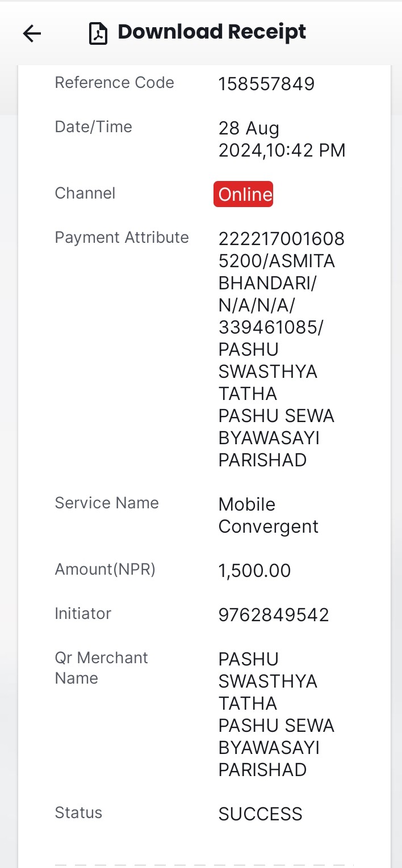Click the amount 1,500.00 value
The width and height of the screenshot is (402, 868).
click(x=254, y=570)
